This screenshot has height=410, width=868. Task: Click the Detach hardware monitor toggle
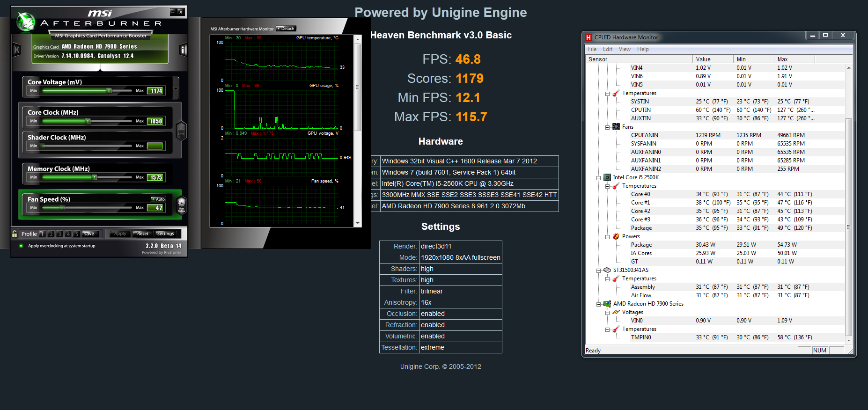click(286, 29)
